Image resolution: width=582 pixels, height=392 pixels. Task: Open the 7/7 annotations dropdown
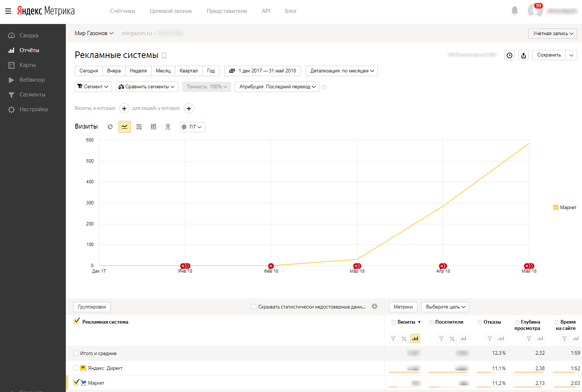193,127
